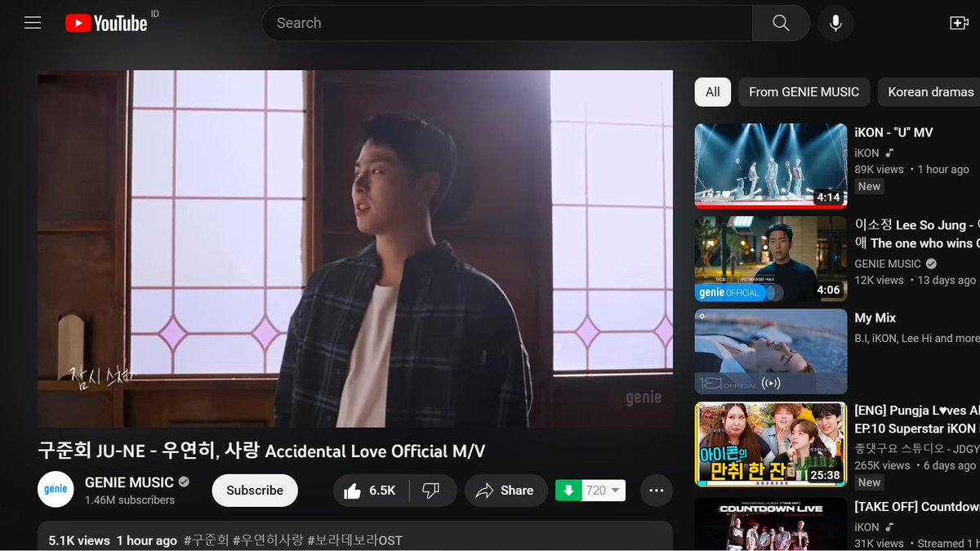Focus the Search input field
The width and height of the screenshot is (980, 551).
click(x=506, y=23)
